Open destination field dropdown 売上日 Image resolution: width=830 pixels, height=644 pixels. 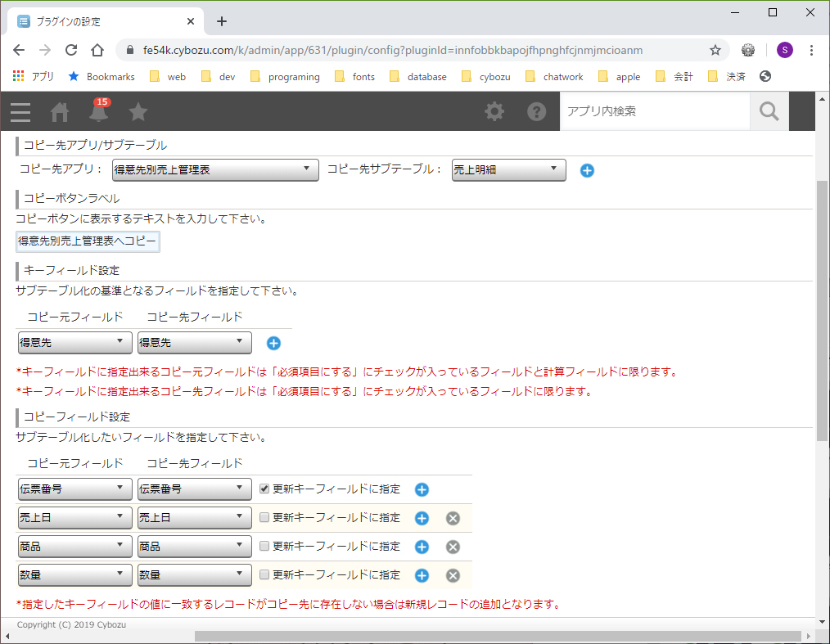[x=194, y=517]
